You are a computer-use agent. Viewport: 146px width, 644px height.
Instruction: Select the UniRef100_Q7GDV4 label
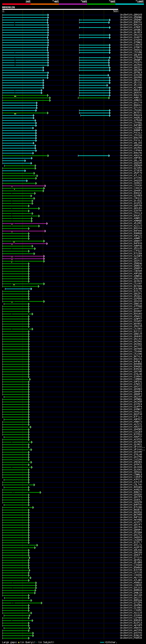point(131,40)
